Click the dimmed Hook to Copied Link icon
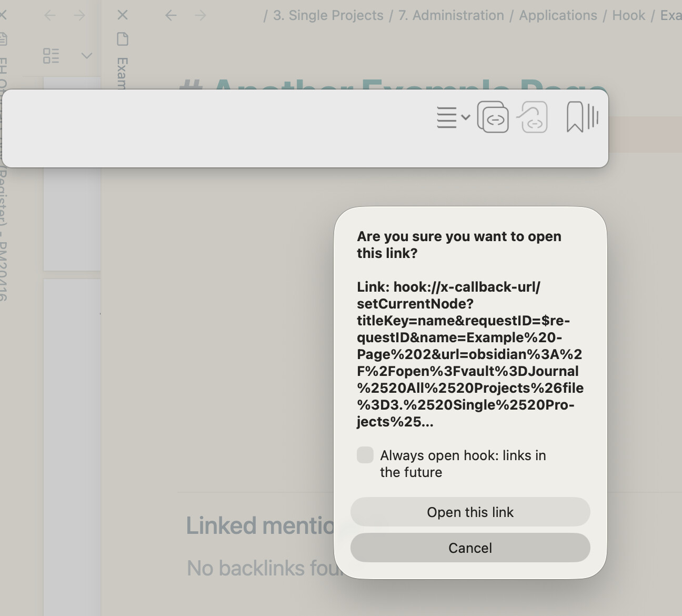The width and height of the screenshot is (682, 616). tap(533, 117)
